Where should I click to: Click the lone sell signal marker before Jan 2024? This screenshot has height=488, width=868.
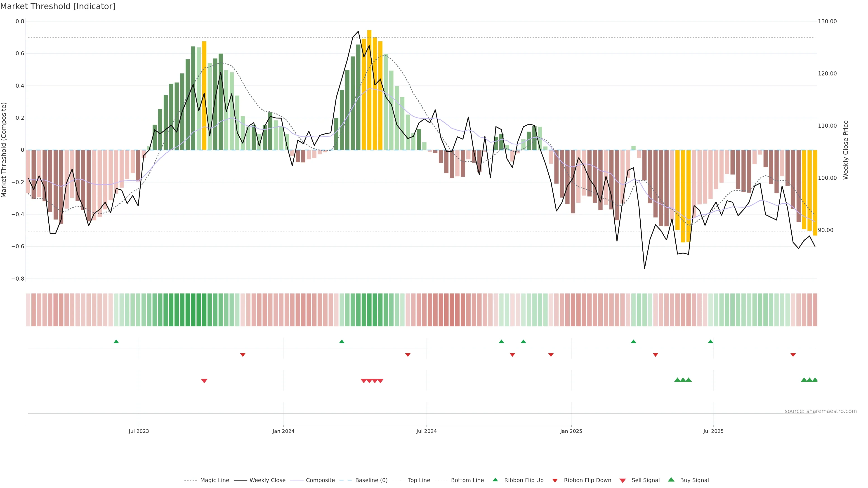click(x=204, y=381)
